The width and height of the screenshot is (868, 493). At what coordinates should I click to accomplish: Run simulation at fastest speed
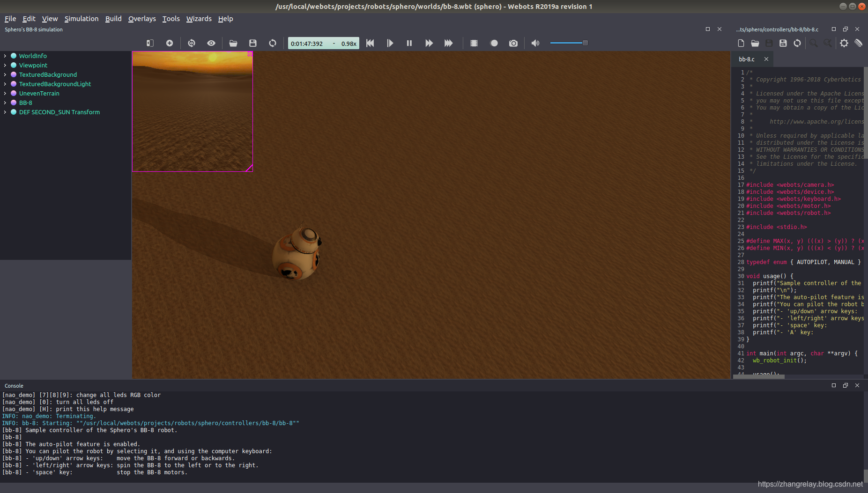[449, 43]
